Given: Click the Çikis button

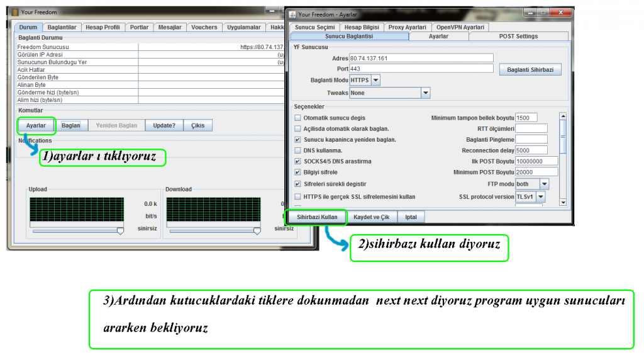Looking at the screenshot, I should (197, 125).
